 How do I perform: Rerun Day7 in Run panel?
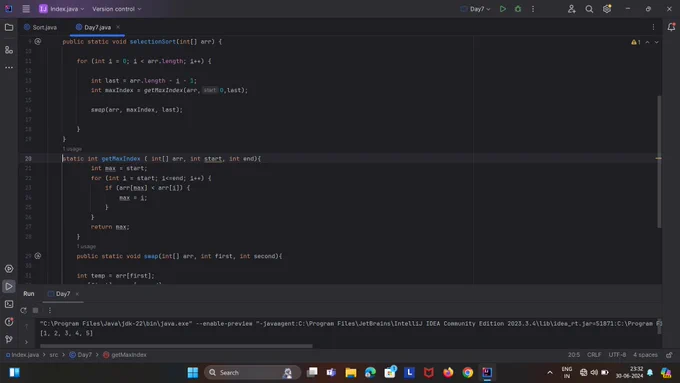point(23,310)
